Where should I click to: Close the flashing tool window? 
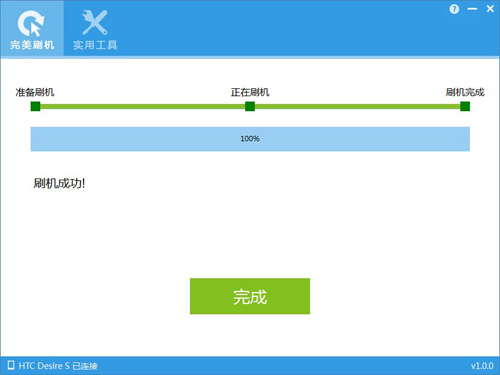coord(490,9)
